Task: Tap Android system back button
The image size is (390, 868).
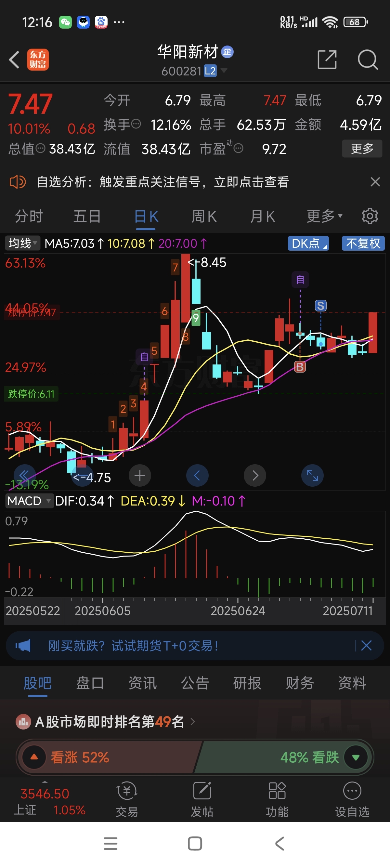Action: [280, 843]
